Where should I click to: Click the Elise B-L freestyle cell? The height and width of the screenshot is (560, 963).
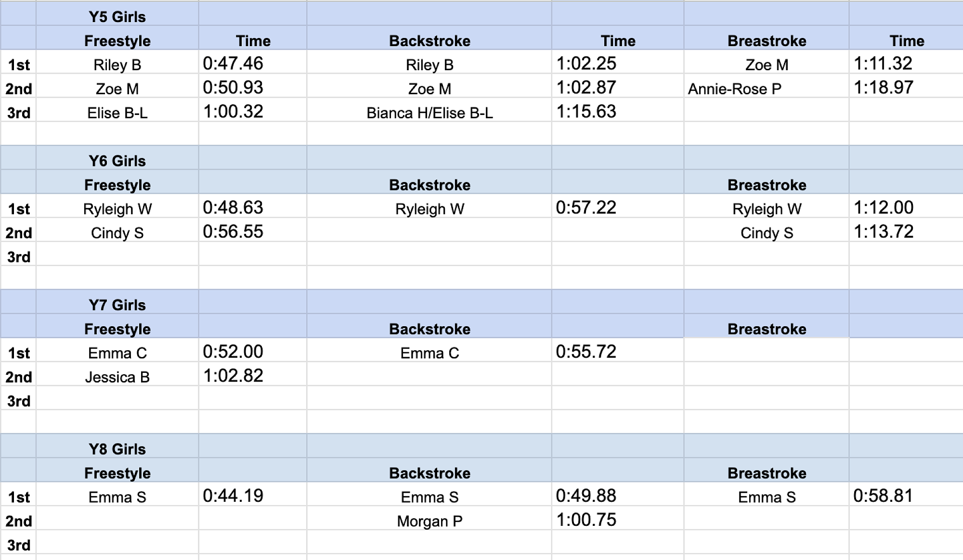click(117, 113)
